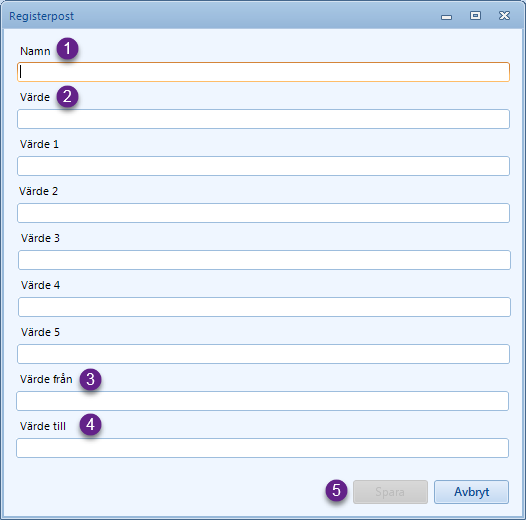Select the Värde 1 input box
Viewport: 526px width, 520px height.
click(263, 166)
